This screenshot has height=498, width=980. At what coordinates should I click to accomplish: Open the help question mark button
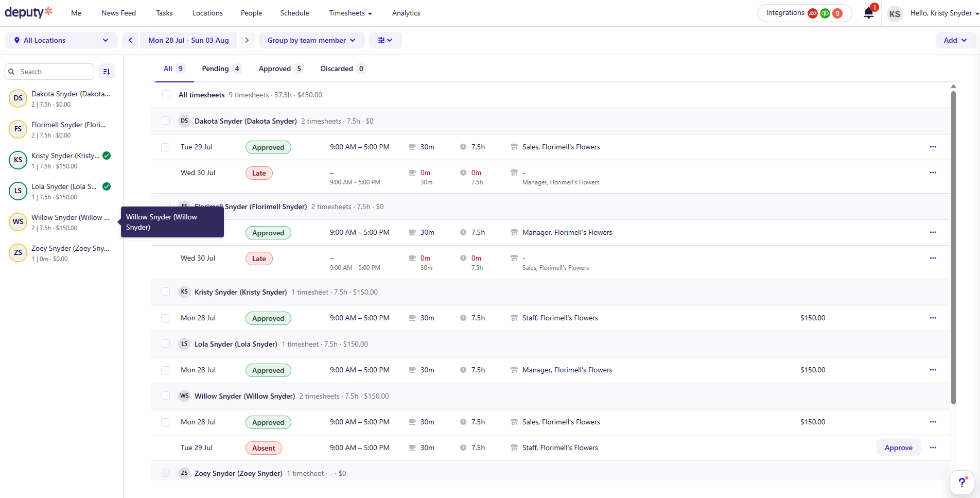click(x=962, y=483)
